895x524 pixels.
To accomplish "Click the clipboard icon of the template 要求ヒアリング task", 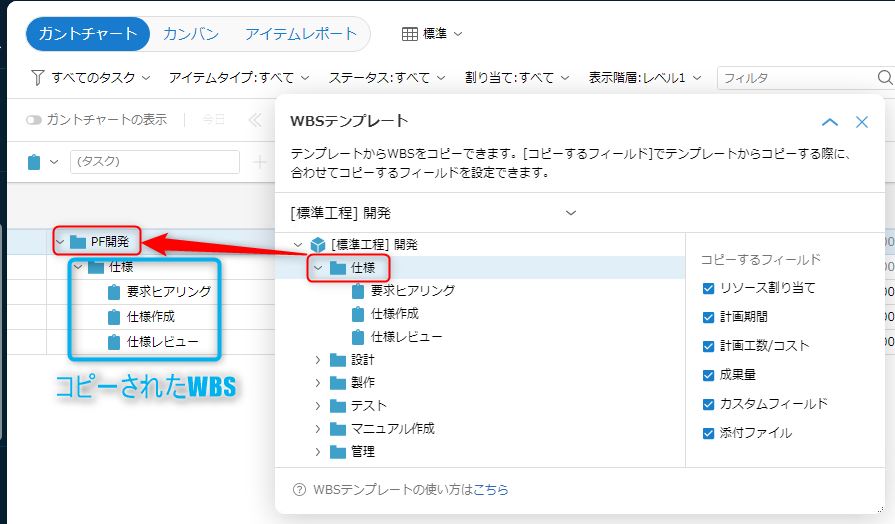I will coord(358,291).
